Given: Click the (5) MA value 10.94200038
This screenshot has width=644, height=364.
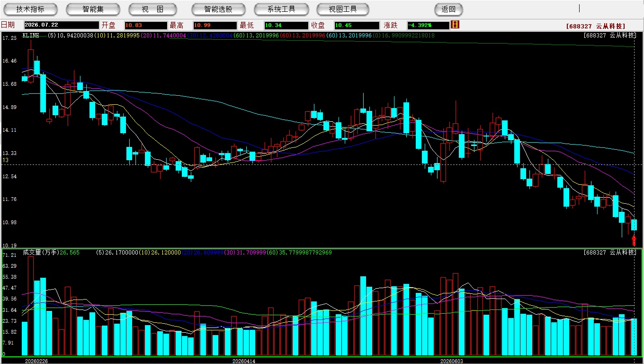Looking at the screenshot, I should click(71, 36).
